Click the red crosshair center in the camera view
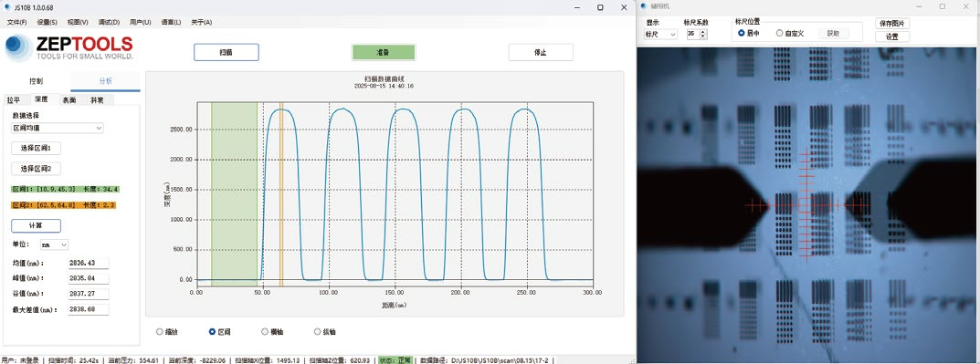The height and width of the screenshot is (364, 980). point(806,204)
